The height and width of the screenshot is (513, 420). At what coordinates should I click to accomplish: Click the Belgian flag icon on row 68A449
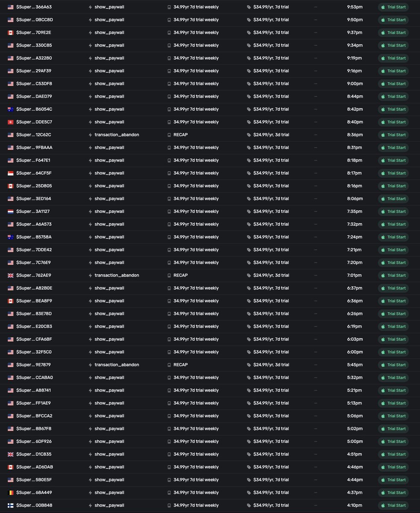point(11,492)
